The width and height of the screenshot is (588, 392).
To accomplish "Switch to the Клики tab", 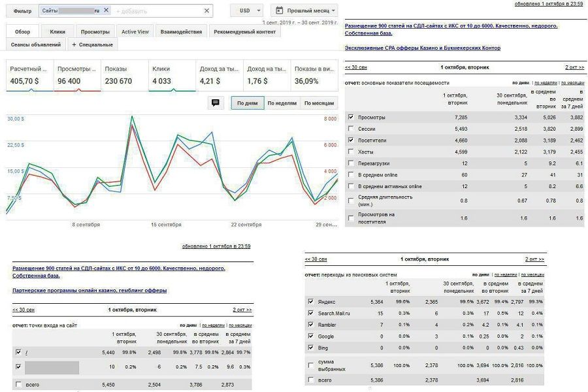I will pyautogui.click(x=57, y=32).
